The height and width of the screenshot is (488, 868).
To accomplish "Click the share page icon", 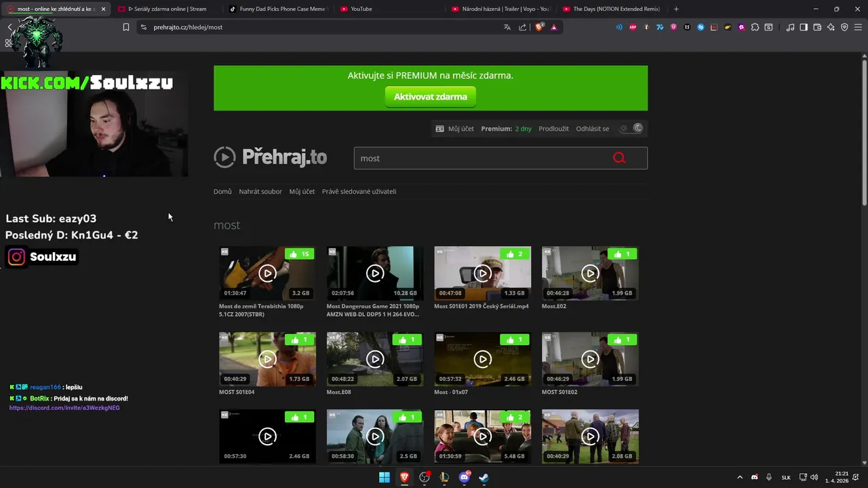I will click(x=523, y=27).
